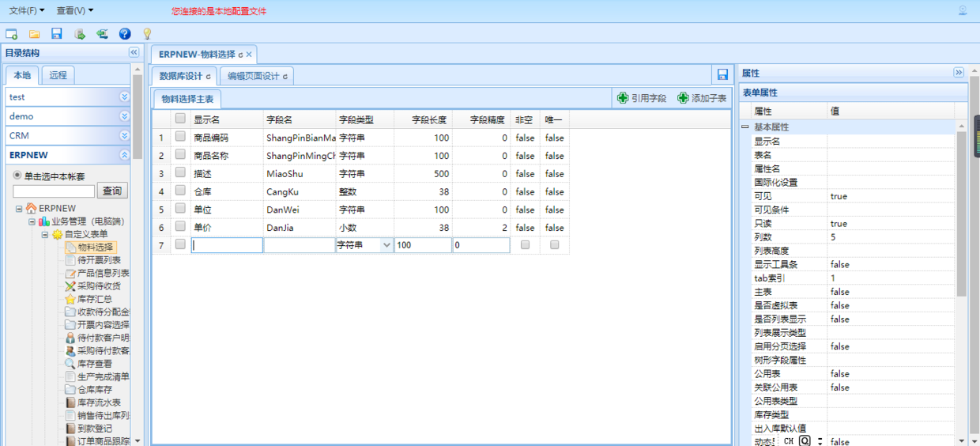Click 字段精度 input showing 0 in row 7

click(x=481, y=245)
